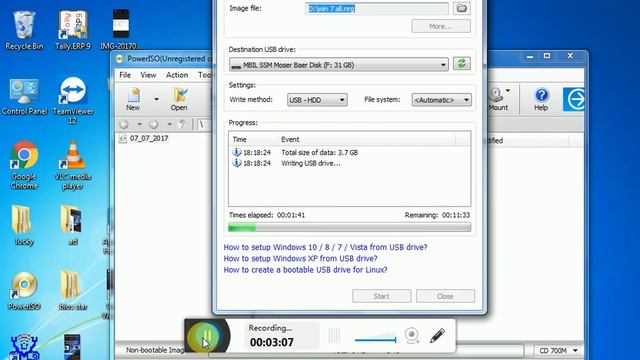Open the Bios-star folder on desktop

tap(73, 291)
